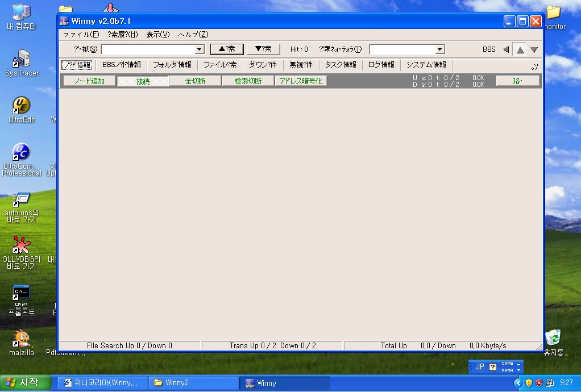Select the 명령 프롬프트 desktop icon
The height and width of the screenshot is (392, 581).
click(x=22, y=300)
